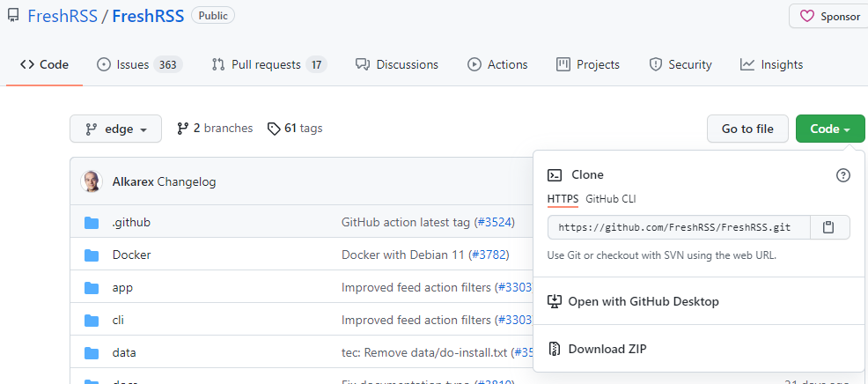The image size is (868, 384).
Task: Click the branch icon beside 2 branches
Action: pos(183,129)
